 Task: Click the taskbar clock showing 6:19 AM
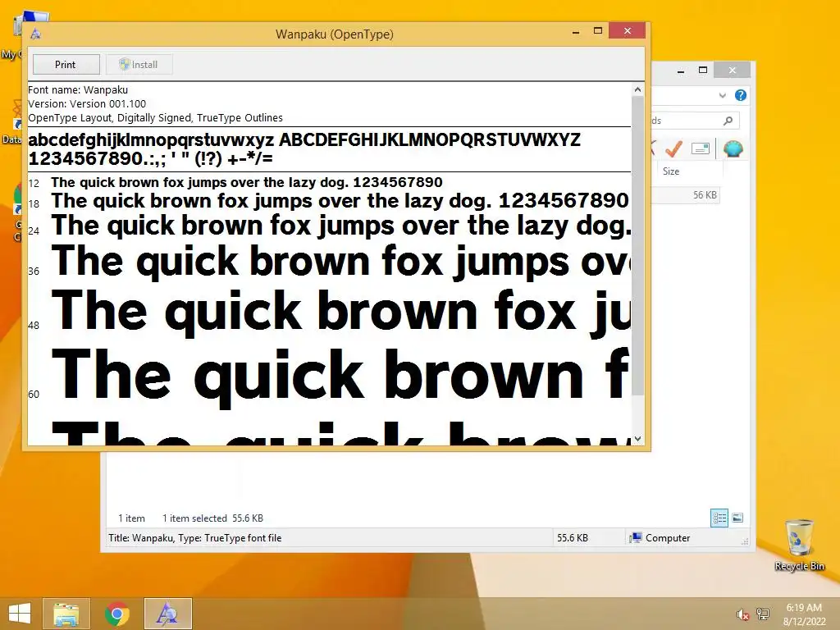[x=804, y=614]
